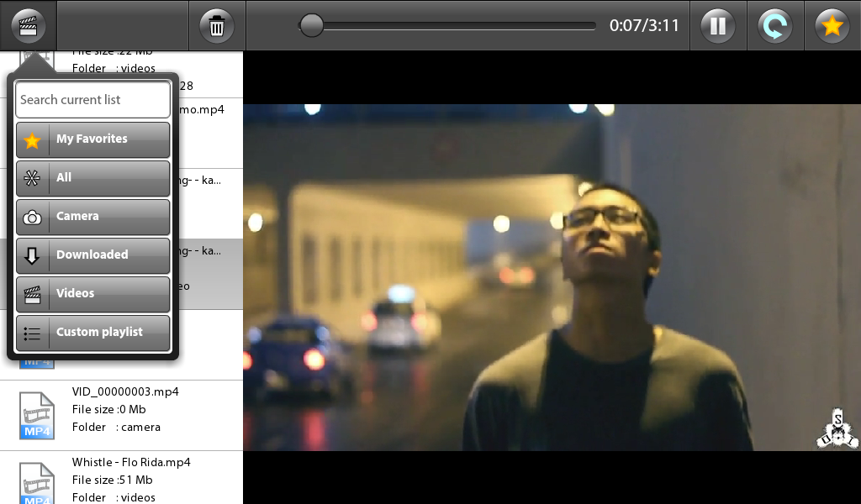Click the elapsed time 0:07/3:11 label
The width and height of the screenshot is (861, 504).
pyautogui.click(x=644, y=26)
